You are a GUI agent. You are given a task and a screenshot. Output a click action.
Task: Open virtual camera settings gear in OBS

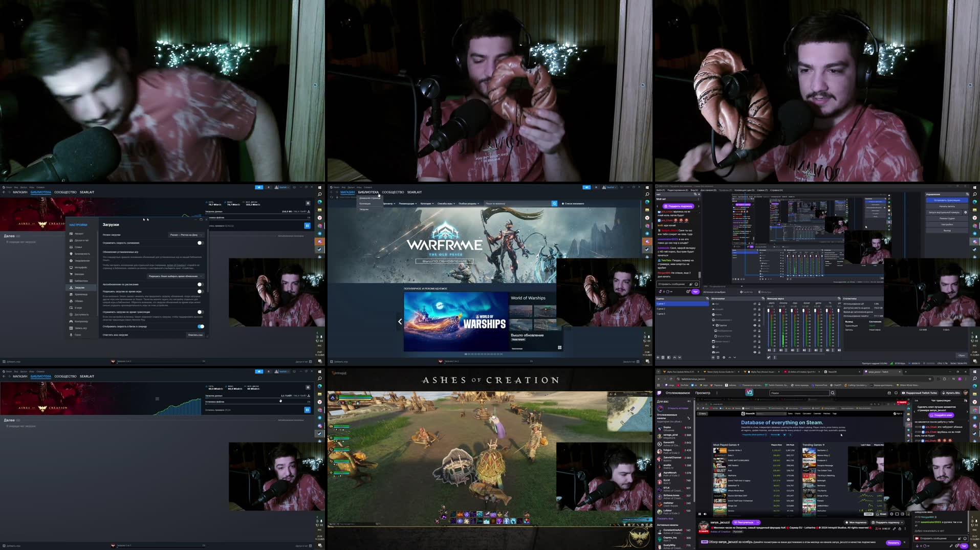point(966,212)
